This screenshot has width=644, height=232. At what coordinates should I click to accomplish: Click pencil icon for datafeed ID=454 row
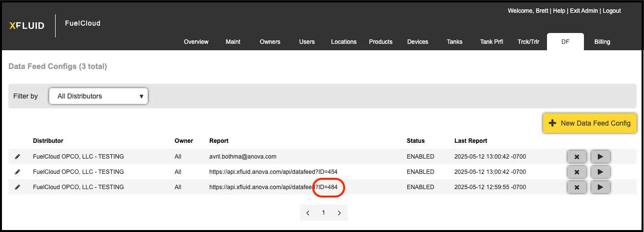[18, 172]
